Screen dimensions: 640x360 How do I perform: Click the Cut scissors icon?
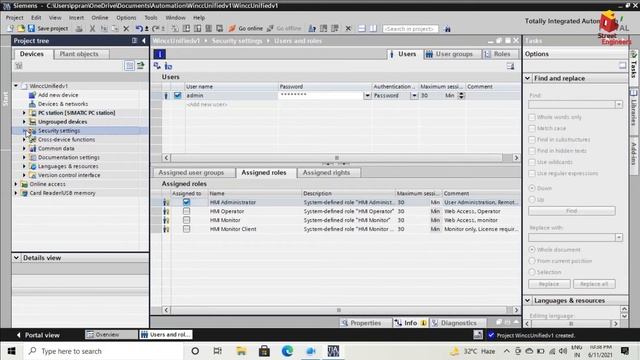click(x=93, y=29)
